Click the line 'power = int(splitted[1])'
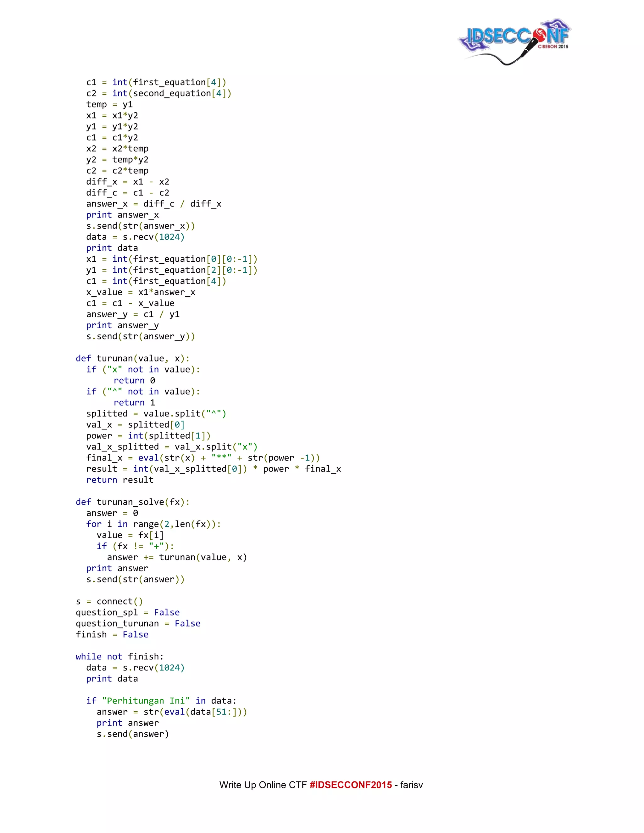The image size is (644, 833). 148,436
